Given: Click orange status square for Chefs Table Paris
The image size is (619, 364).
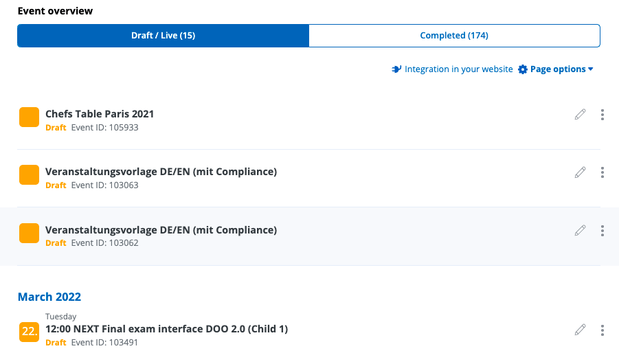Looking at the screenshot, I should [x=29, y=117].
